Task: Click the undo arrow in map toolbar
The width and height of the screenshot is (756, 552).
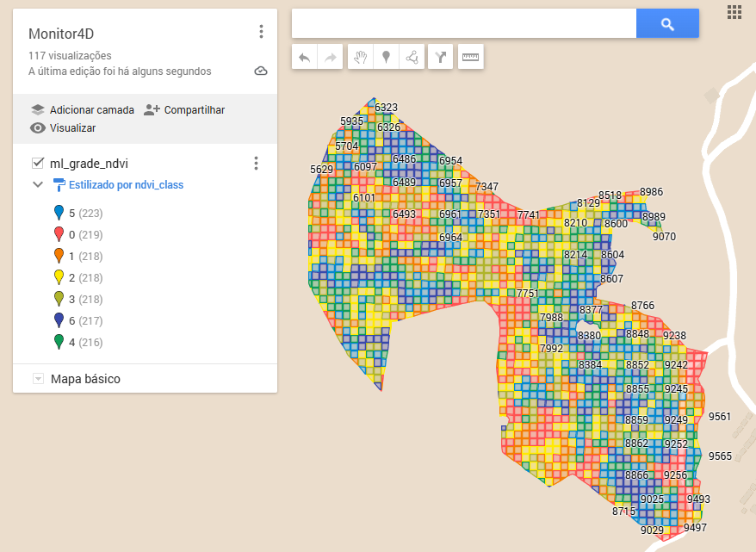Action: click(x=304, y=58)
